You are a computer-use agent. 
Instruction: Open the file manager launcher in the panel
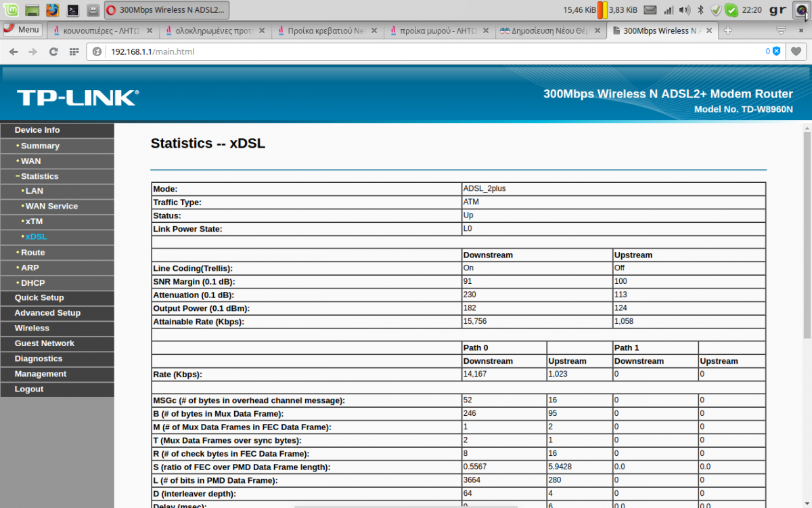(x=93, y=10)
